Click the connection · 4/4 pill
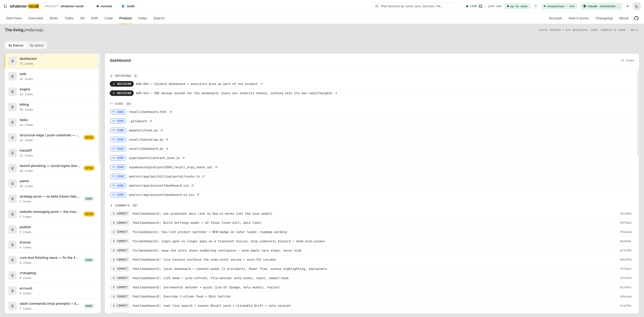The image size is (644, 317). (x=559, y=6)
